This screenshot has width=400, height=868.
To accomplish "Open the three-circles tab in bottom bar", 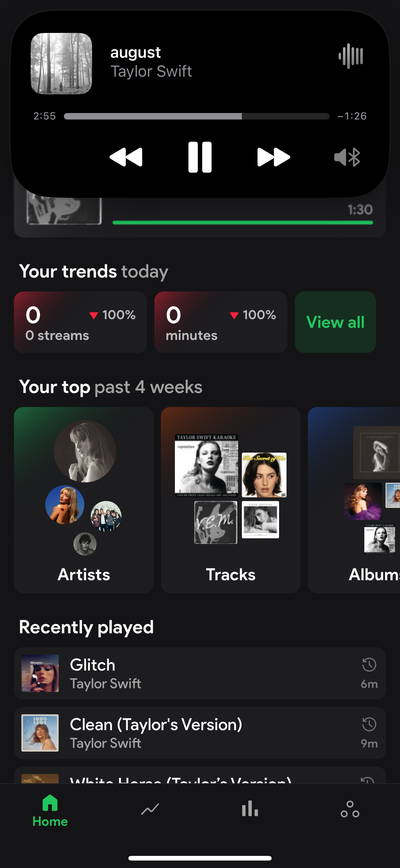I will (x=350, y=809).
